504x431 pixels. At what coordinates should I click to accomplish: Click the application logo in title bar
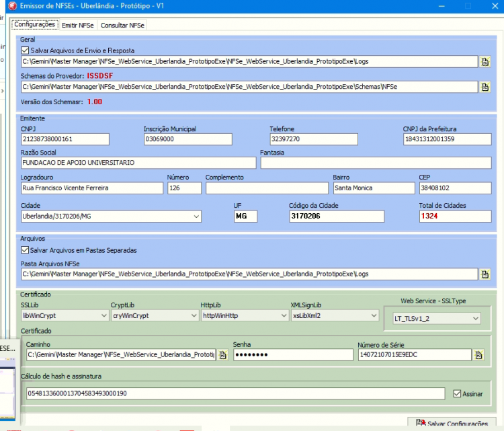pyautogui.click(x=12, y=6)
